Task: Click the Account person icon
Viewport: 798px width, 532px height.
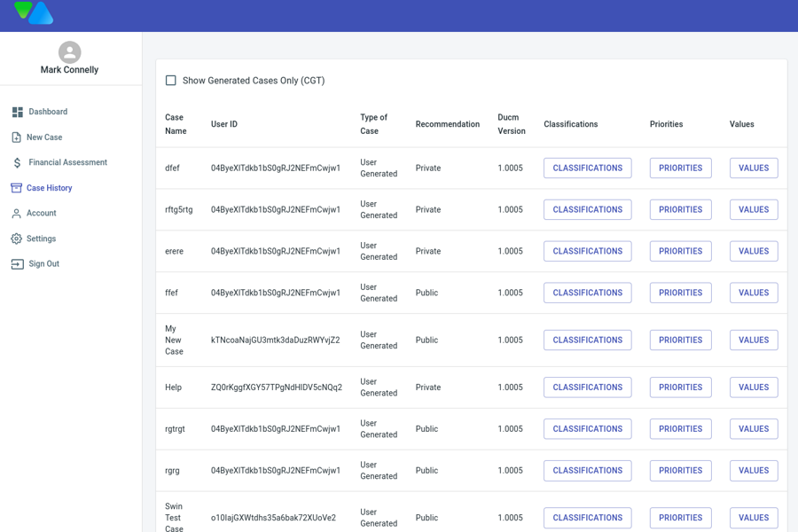Action: [x=17, y=214]
